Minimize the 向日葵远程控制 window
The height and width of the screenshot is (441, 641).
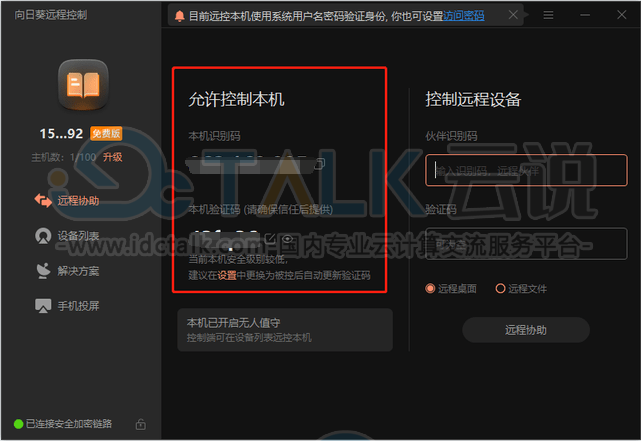pyautogui.click(x=585, y=15)
